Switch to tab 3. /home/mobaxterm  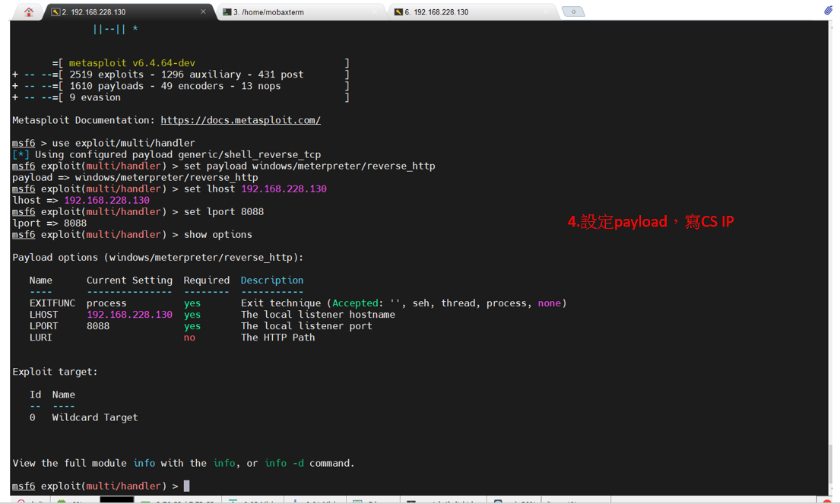click(x=300, y=12)
